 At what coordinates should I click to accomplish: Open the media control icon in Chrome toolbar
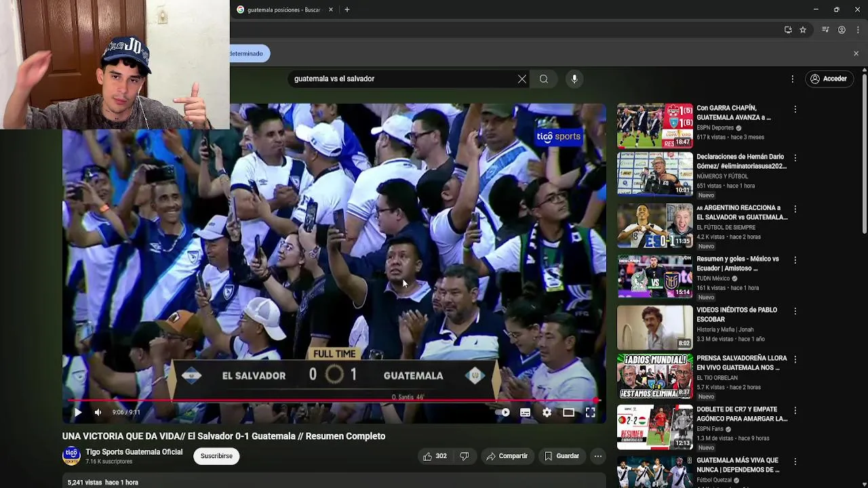tap(825, 30)
